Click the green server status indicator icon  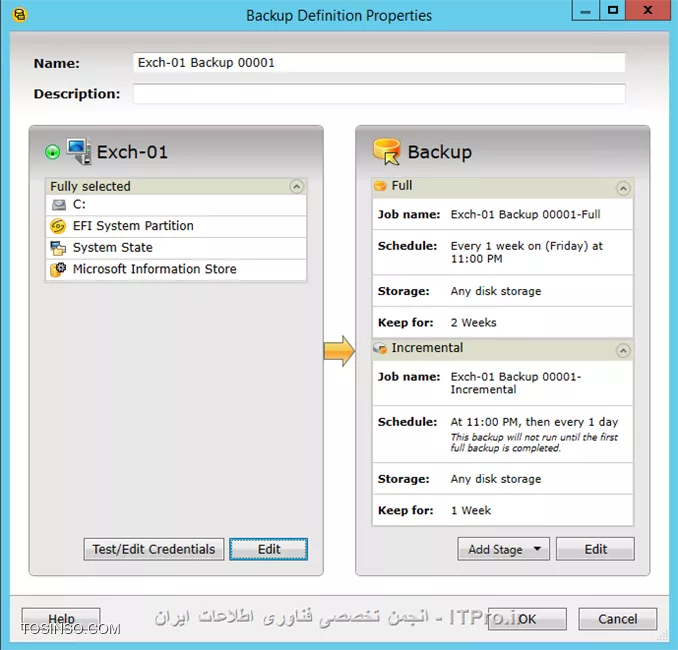coord(52,152)
